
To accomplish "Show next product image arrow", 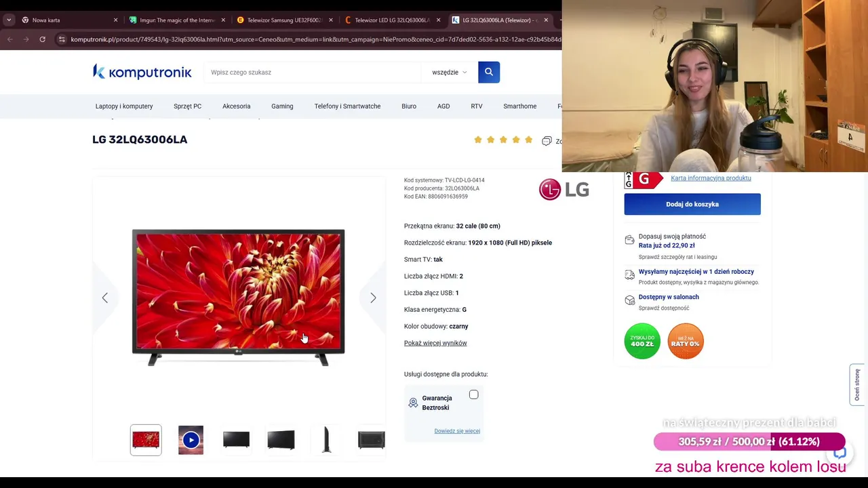I will (x=373, y=298).
